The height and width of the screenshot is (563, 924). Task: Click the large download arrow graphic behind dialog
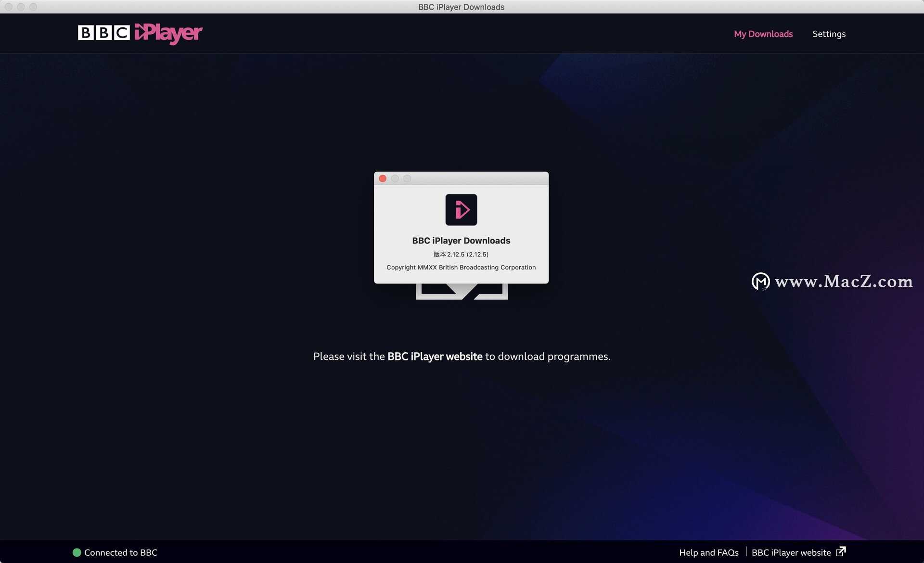462,292
